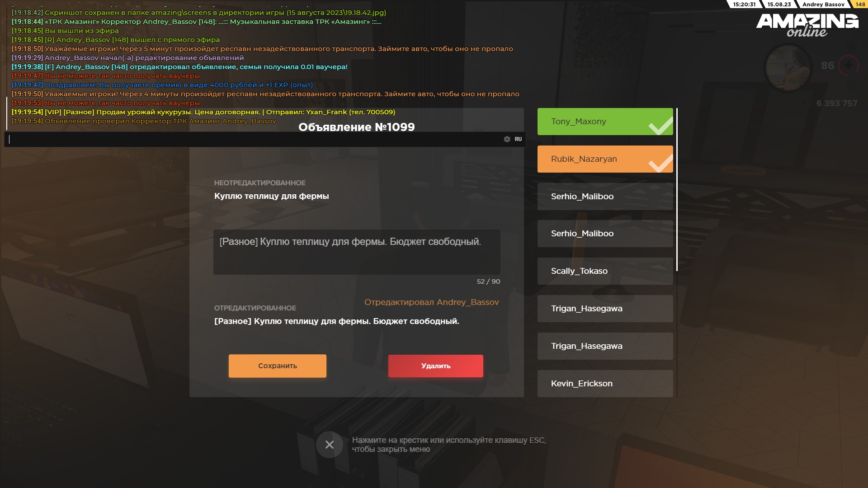The image size is (868, 488).
Task: Click the X close menu icon
Action: [x=329, y=445]
